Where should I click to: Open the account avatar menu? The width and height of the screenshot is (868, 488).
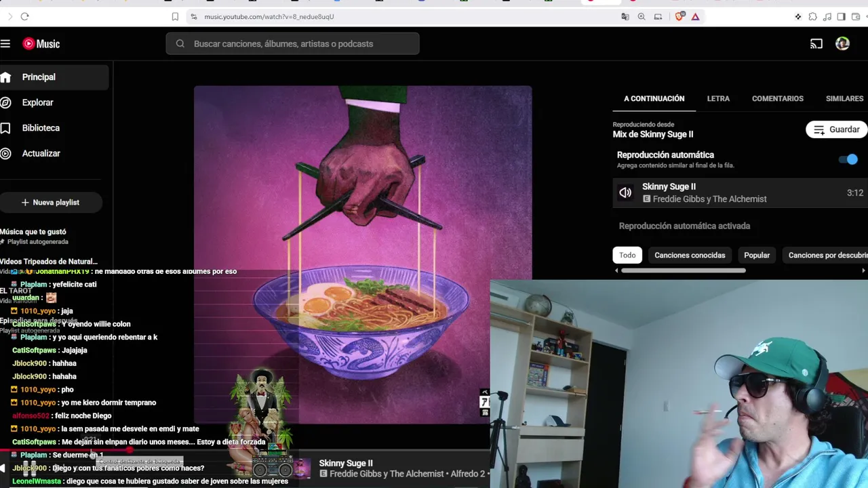click(x=842, y=44)
